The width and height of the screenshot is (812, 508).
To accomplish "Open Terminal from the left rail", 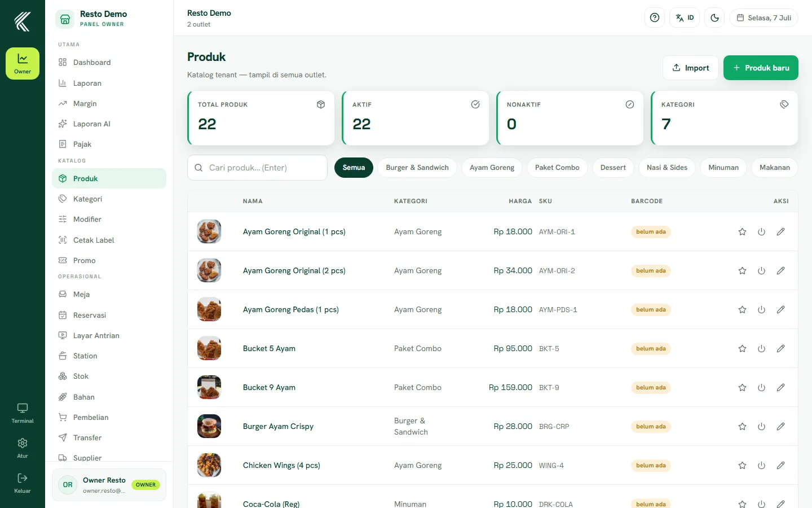I will 23,413.
